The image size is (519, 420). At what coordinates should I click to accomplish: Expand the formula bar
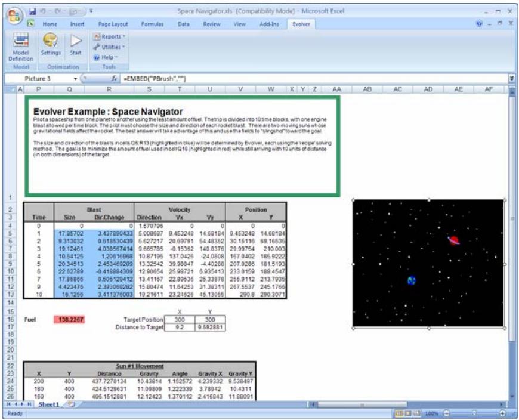(x=511, y=78)
